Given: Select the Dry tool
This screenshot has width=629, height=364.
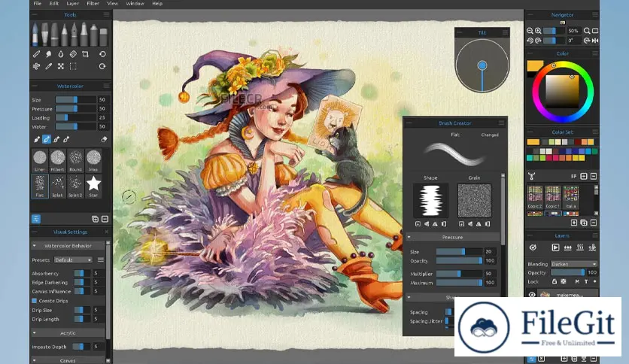Looking at the screenshot, I should pos(73,53).
